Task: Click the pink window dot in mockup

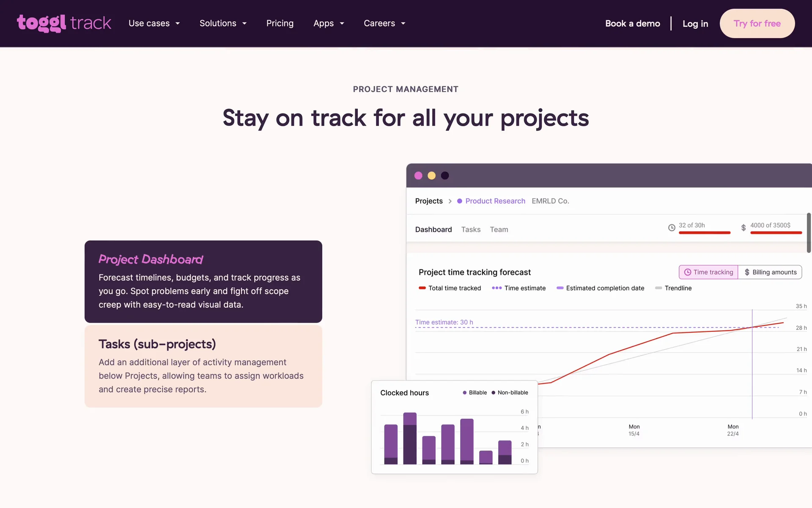Action: (x=418, y=176)
